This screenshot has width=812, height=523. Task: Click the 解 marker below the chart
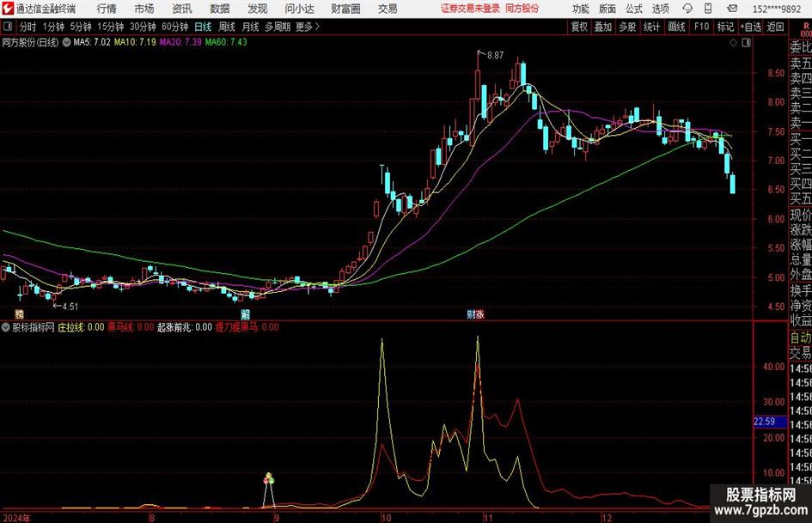pos(246,314)
